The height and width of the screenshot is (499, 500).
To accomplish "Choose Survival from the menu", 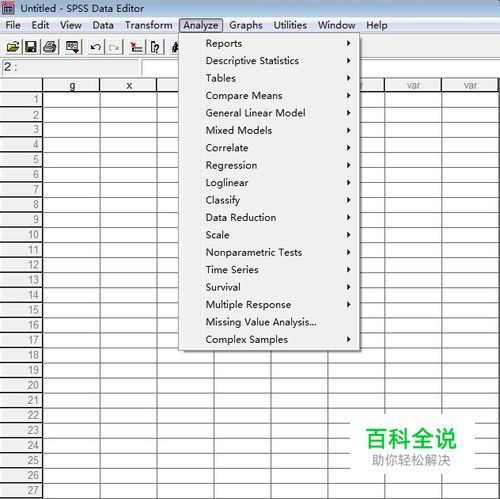I will tap(269, 287).
